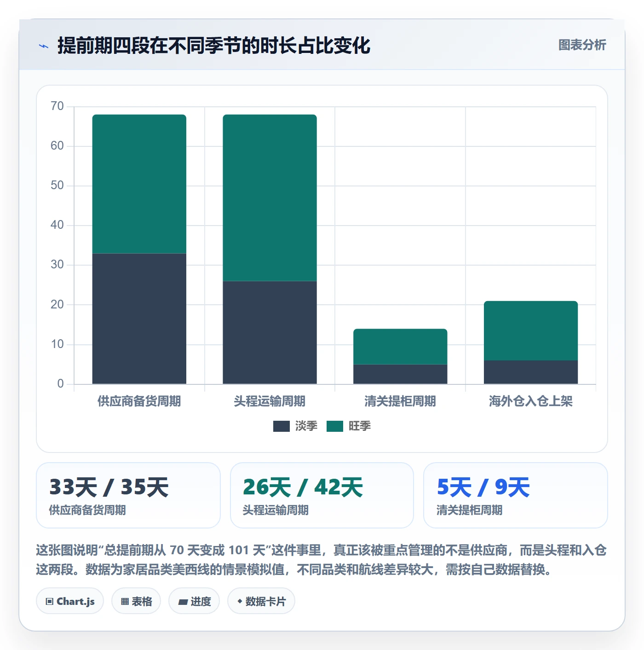
Task: Click the 图表分析 label in the header
Action: (x=582, y=45)
